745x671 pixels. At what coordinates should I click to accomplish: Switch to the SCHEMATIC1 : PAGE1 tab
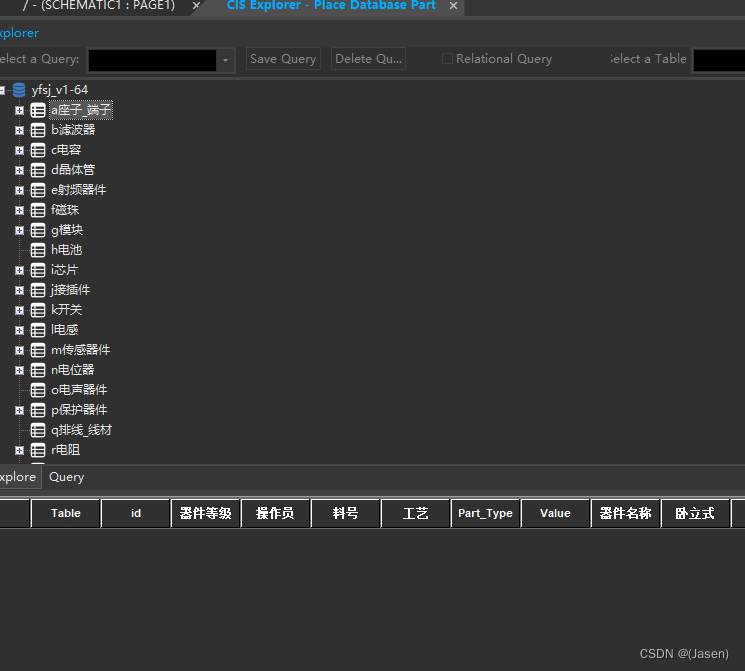[98, 6]
